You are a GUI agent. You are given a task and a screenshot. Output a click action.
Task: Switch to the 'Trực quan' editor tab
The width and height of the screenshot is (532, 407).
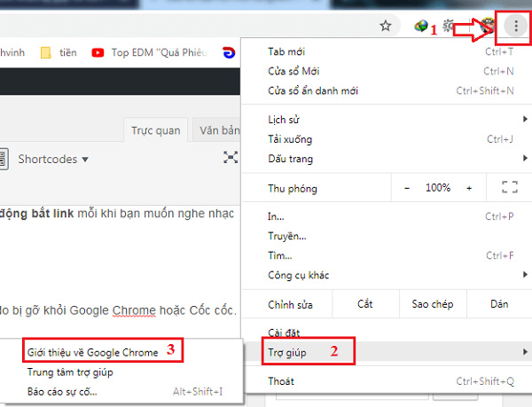[156, 130]
